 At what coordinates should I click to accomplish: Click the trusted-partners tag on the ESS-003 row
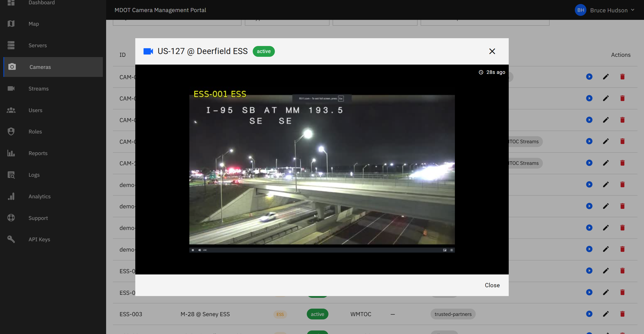coord(453,314)
